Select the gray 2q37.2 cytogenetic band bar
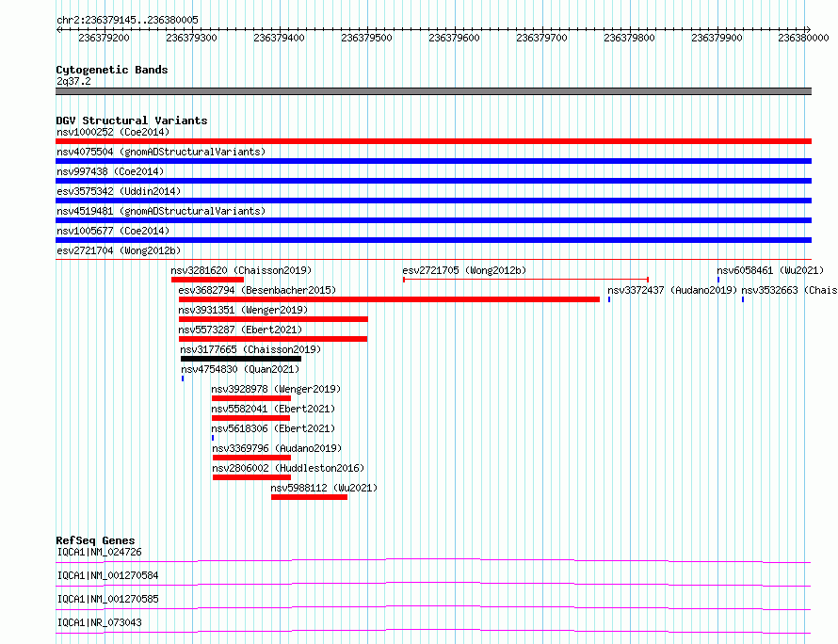This screenshot has width=838, height=644. tap(433, 91)
